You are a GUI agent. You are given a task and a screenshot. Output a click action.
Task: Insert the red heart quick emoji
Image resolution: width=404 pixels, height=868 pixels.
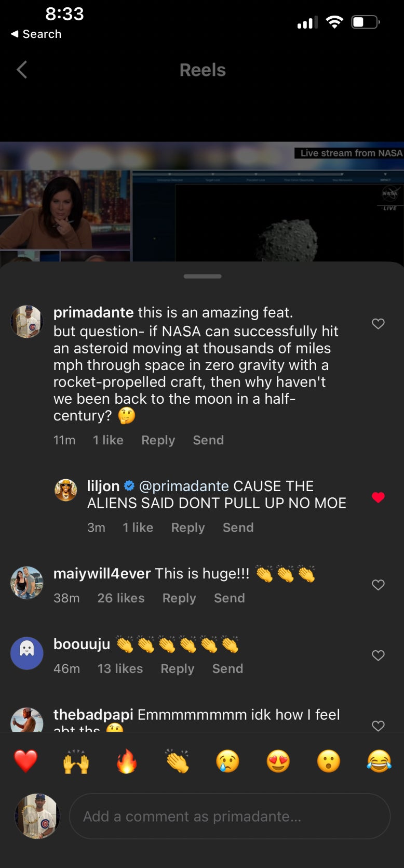tap(25, 761)
